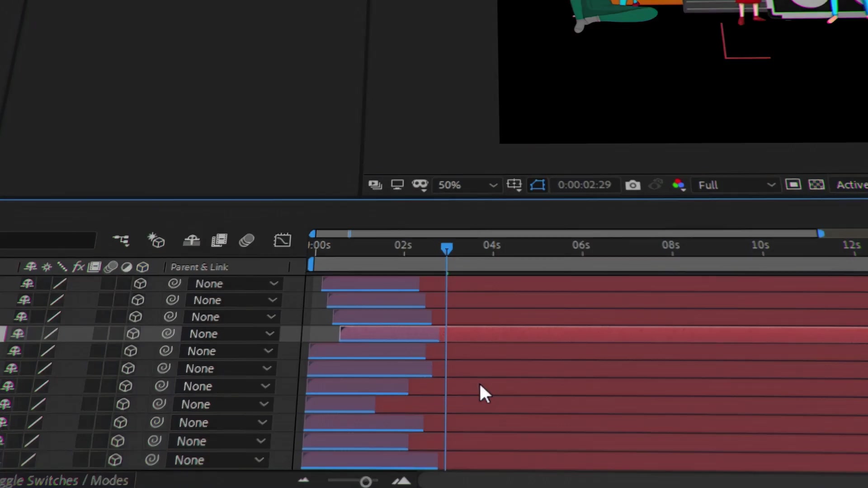Toggle transparency grid in viewer
The height and width of the screenshot is (488, 868).
[816, 184]
